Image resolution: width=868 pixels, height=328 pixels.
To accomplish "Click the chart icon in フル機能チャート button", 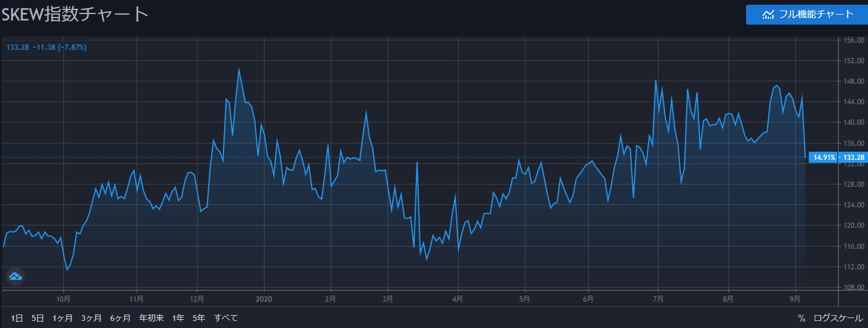I will [768, 15].
